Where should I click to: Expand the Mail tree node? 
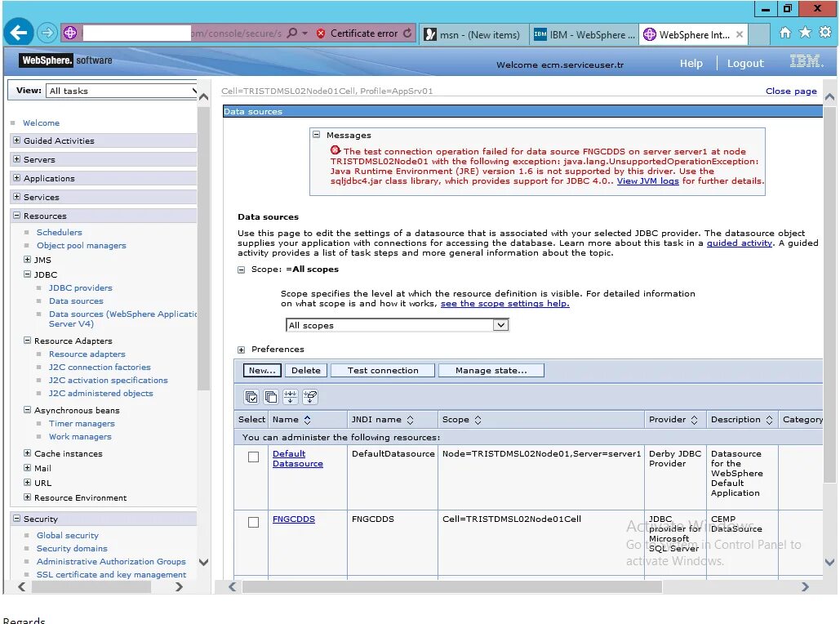[27, 467]
